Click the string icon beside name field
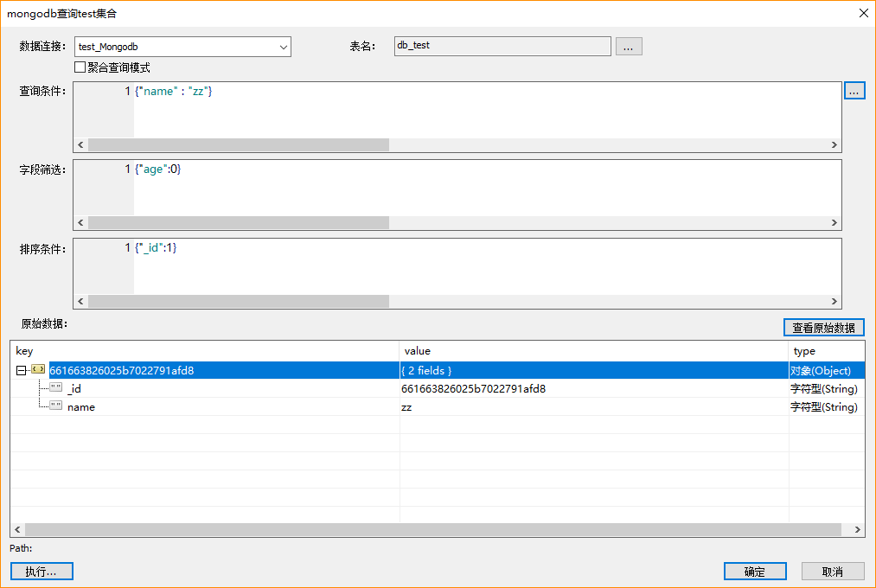The image size is (876, 588). (x=56, y=406)
